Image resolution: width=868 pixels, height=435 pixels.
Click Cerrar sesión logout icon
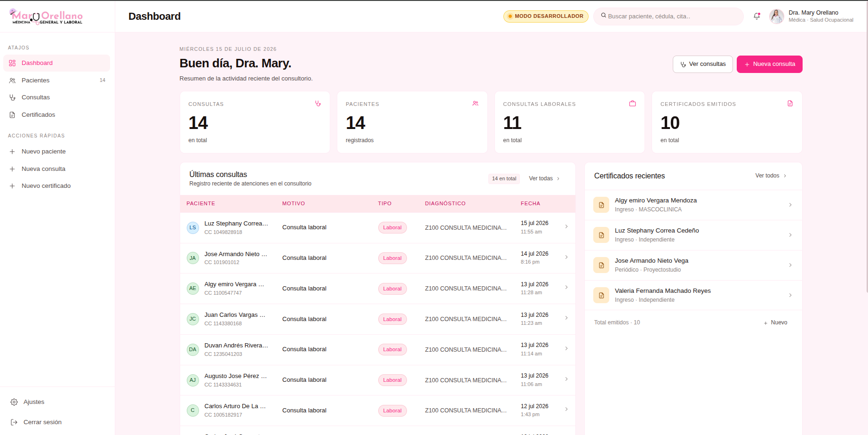tap(14, 422)
